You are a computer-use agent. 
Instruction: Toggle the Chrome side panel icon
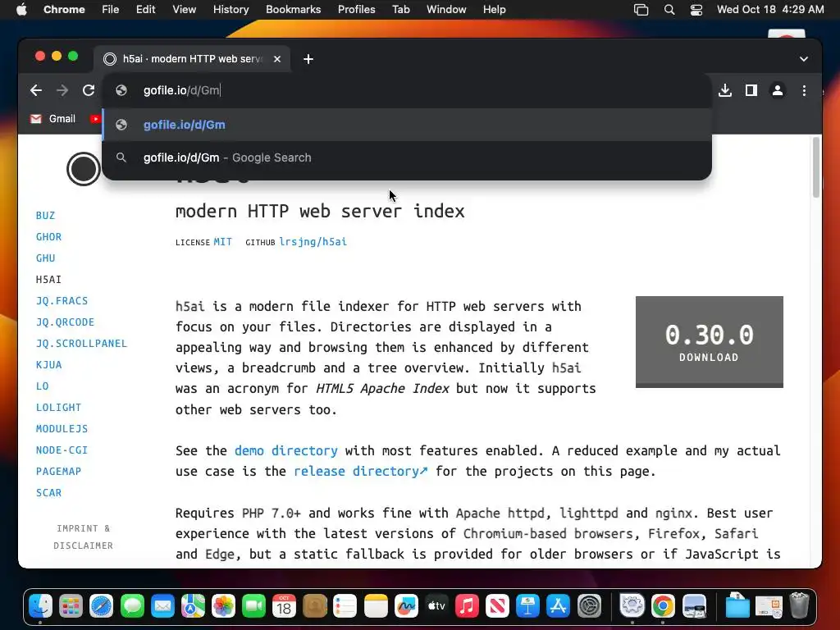751,90
